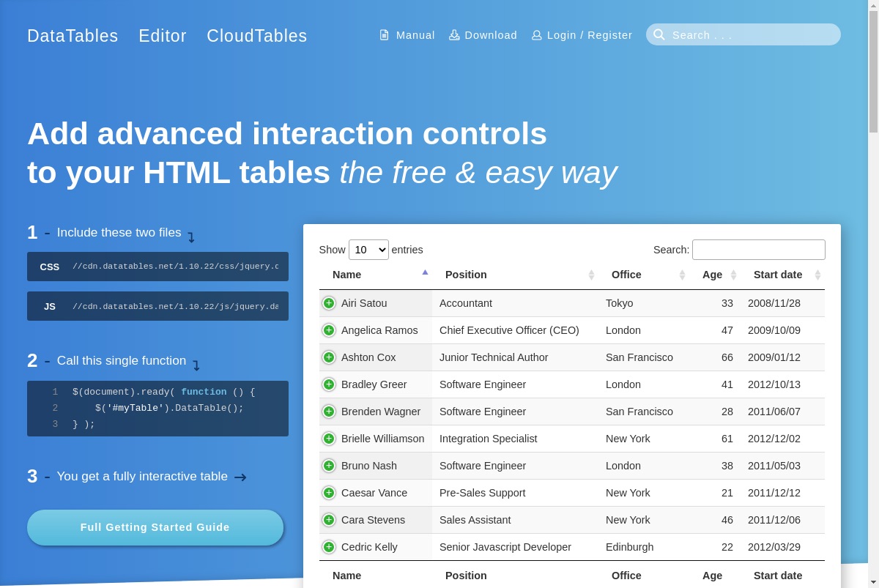Expand details for Airi Satou row
The height and width of the screenshot is (588, 879).
pos(329,303)
